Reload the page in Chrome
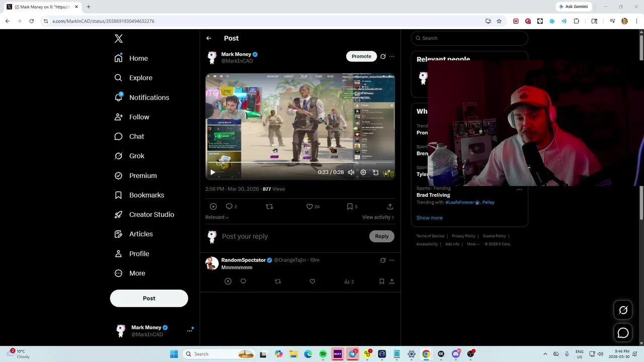The width and height of the screenshot is (644, 362). (x=31, y=21)
